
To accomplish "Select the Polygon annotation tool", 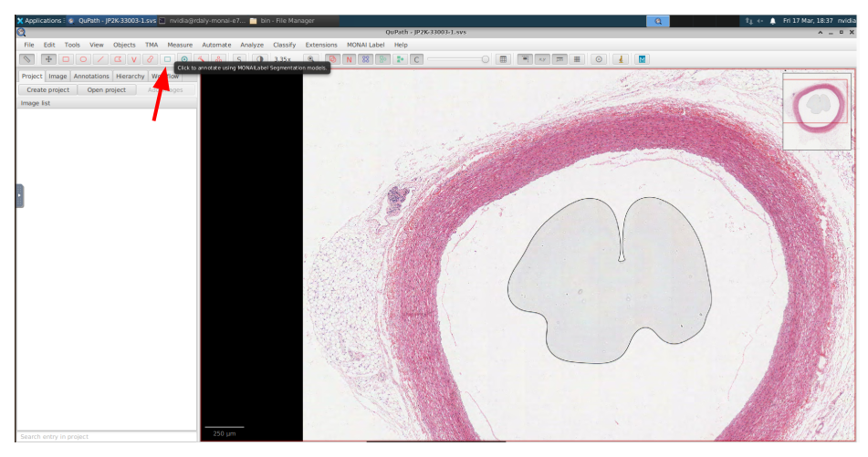I will point(117,59).
